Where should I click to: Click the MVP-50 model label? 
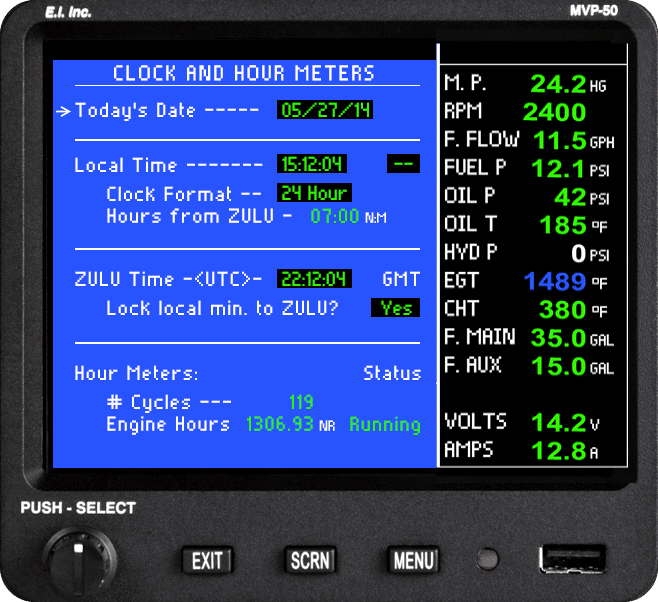coord(594,10)
